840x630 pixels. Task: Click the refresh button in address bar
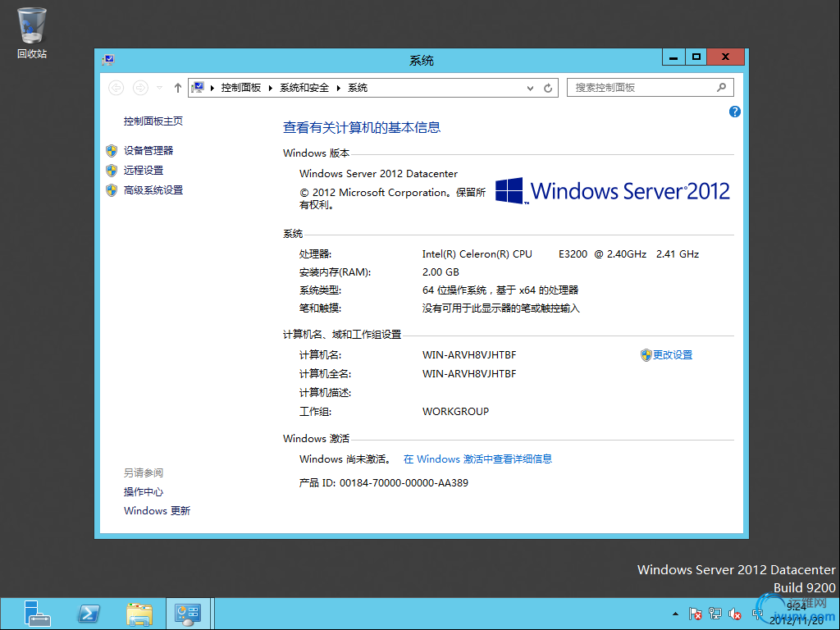point(547,88)
